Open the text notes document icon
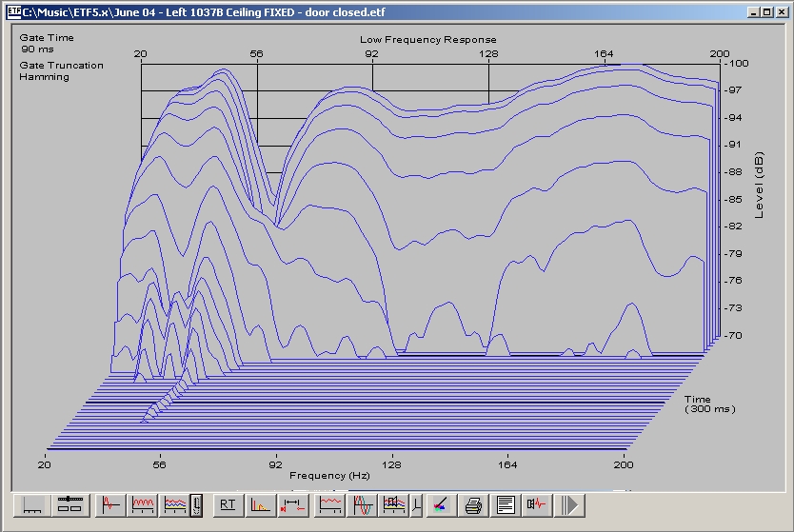The height and width of the screenshot is (532, 794). pos(506,504)
